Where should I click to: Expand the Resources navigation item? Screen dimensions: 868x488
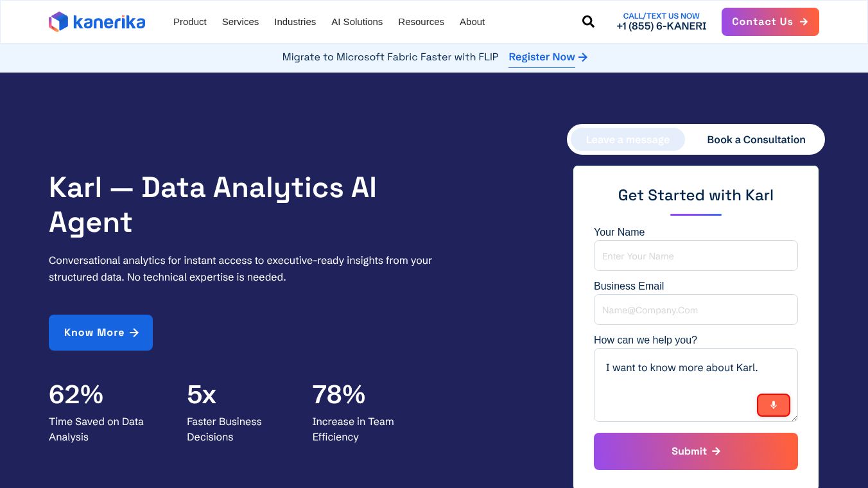click(x=421, y=22)
